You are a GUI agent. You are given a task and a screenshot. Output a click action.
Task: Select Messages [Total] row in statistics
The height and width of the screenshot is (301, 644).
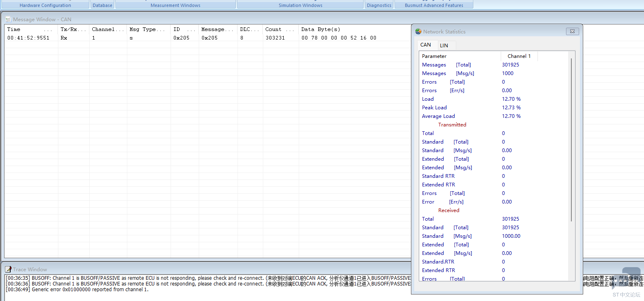(494, 65)
